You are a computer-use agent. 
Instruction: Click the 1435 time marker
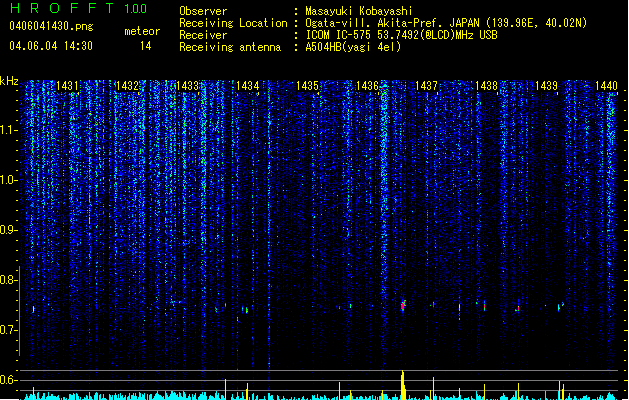click(307, 86)
